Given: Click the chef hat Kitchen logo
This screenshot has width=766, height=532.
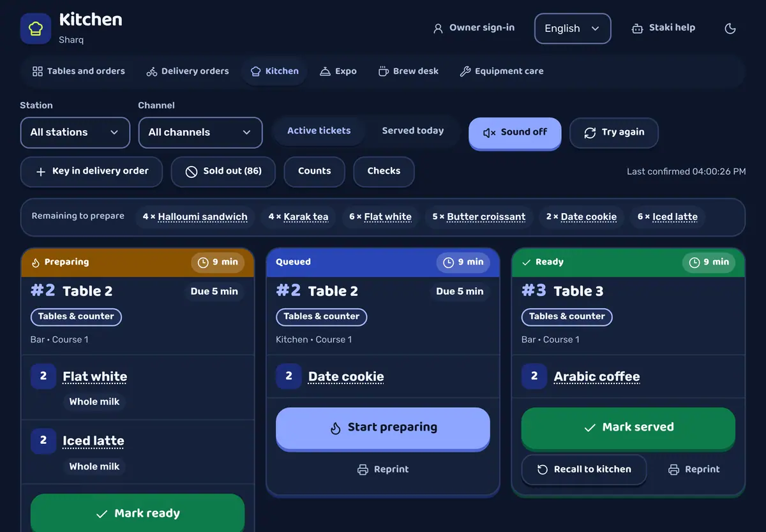Looking at the screenshot, I should click(36, 29).
